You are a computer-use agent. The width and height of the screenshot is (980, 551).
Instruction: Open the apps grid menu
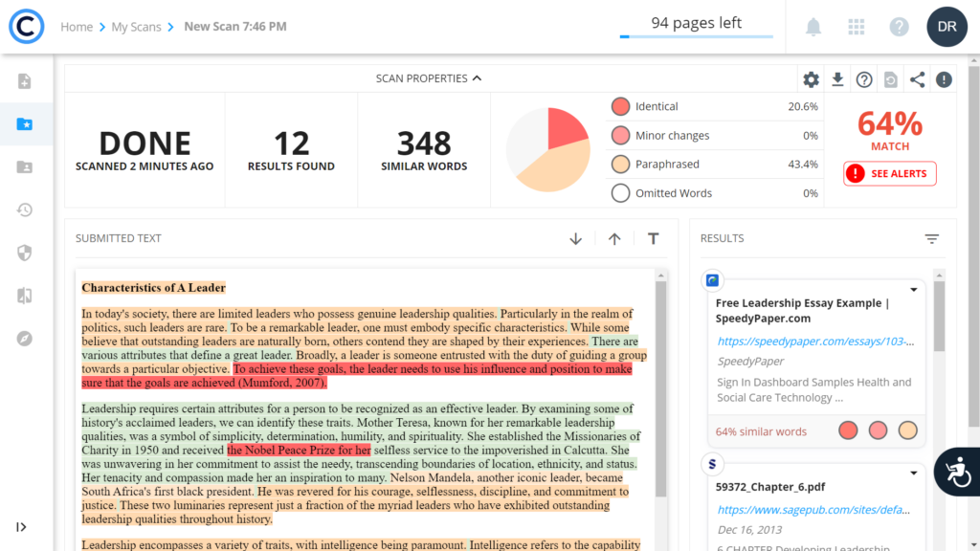(856, 26)
